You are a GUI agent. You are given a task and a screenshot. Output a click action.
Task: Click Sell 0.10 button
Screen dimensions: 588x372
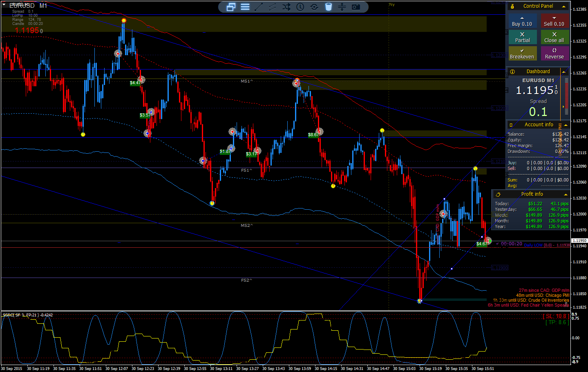tap(554, 21)
